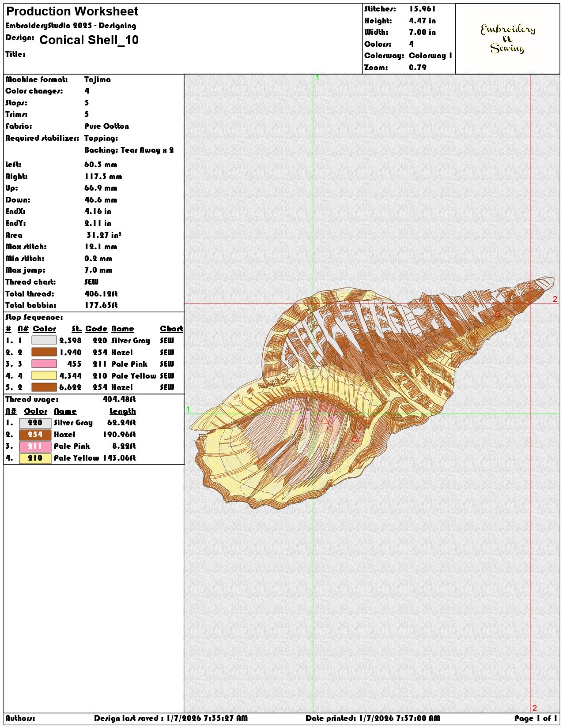The width and height of the screenshot is (563, 728).
Task: Click the Pale Yellow swatch in stop sequence
Action: 44,375
